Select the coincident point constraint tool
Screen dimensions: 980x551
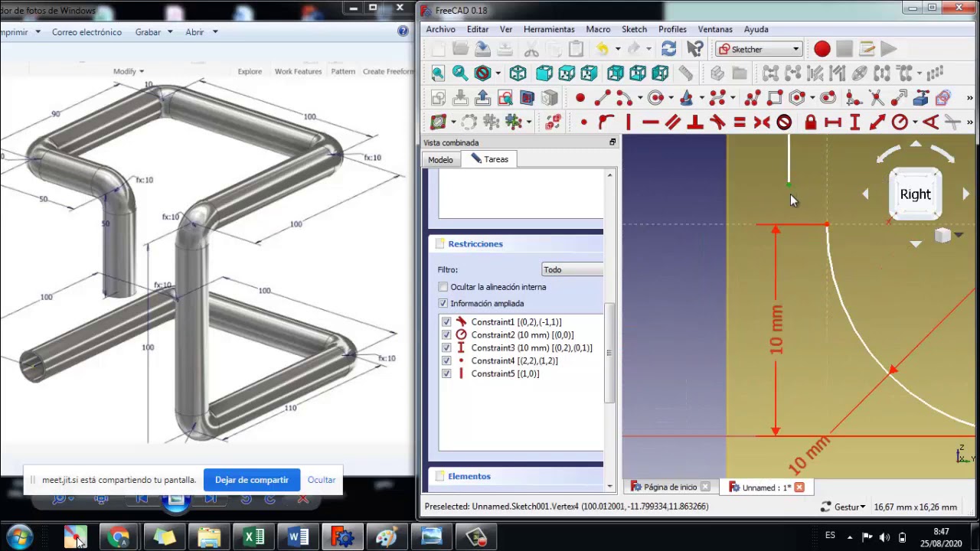(x=583, y=122)
